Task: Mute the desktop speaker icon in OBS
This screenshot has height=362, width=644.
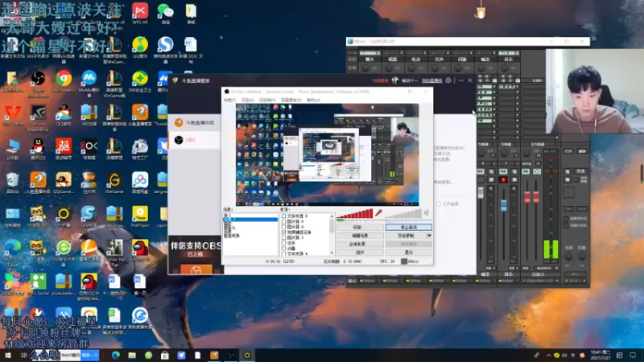Action: point(427,213)
